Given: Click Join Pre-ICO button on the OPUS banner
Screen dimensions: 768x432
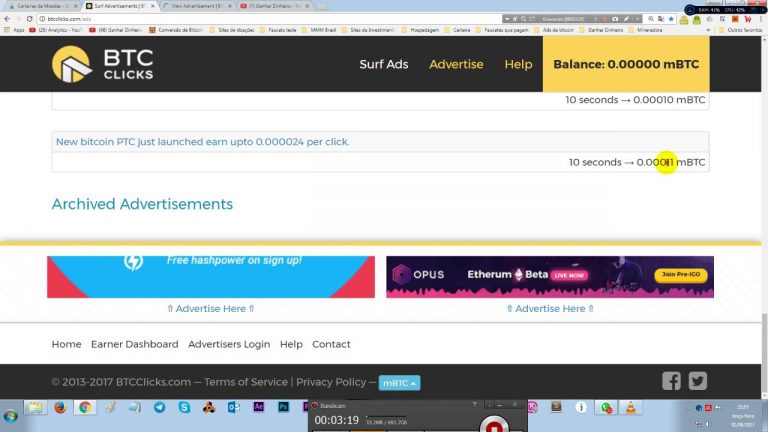Looking at the screenshot, I should coord(681,274).
